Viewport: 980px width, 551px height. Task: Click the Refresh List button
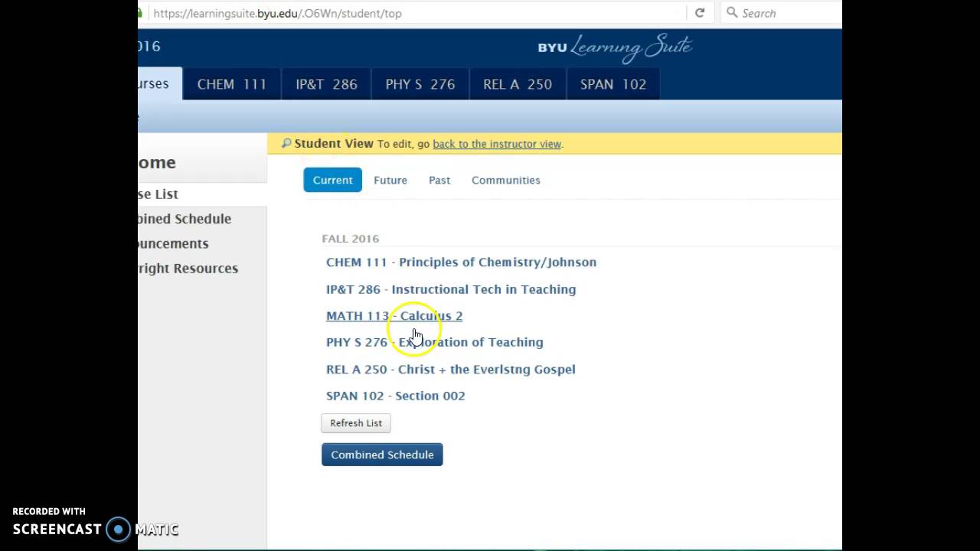coord(356,423)
